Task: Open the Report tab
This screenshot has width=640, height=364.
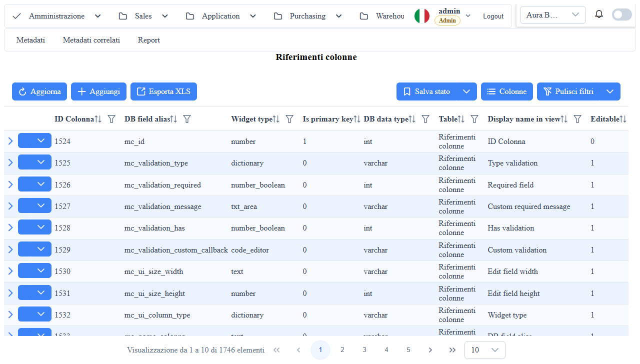Action: coord(149,40)
